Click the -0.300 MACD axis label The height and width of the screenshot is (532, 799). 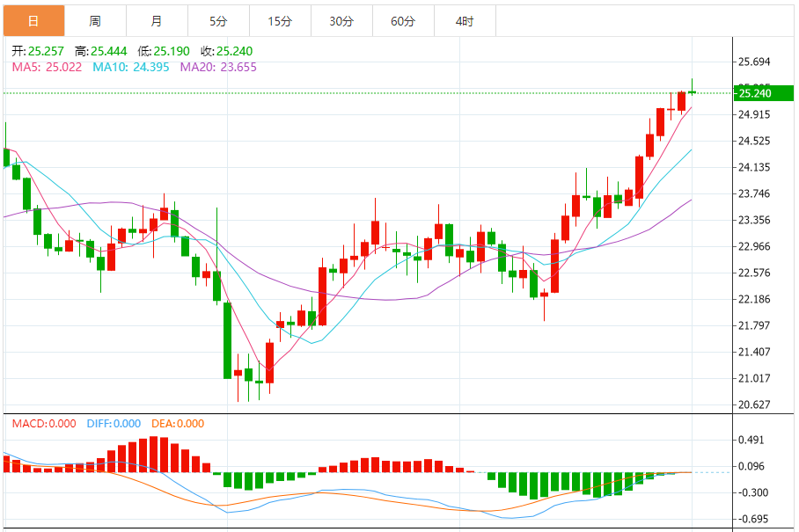(753, 492)
